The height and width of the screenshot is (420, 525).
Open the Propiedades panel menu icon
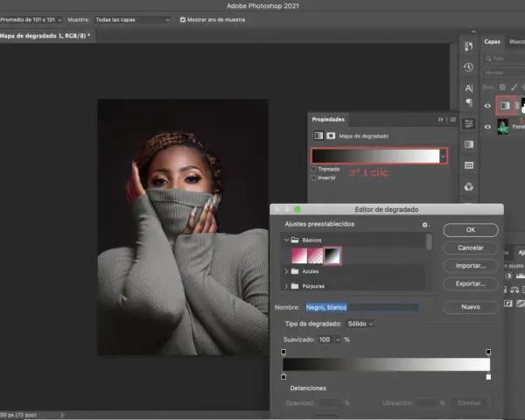click(x=453, y=120)
